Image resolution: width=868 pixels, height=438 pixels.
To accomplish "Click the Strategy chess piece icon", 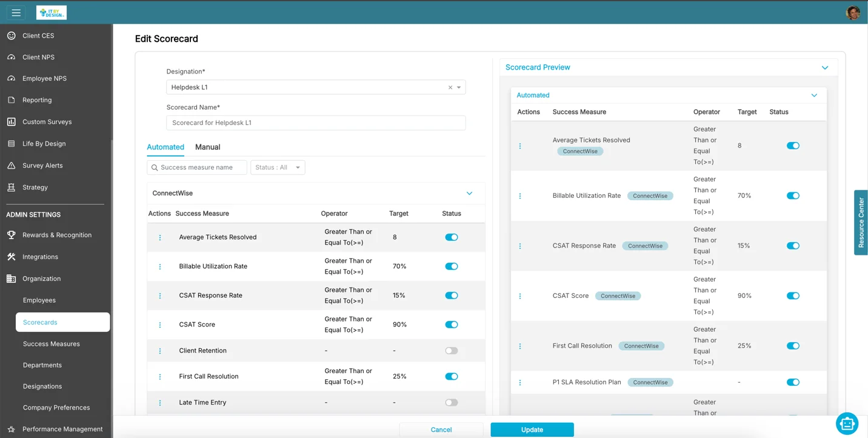I will 11,187.
